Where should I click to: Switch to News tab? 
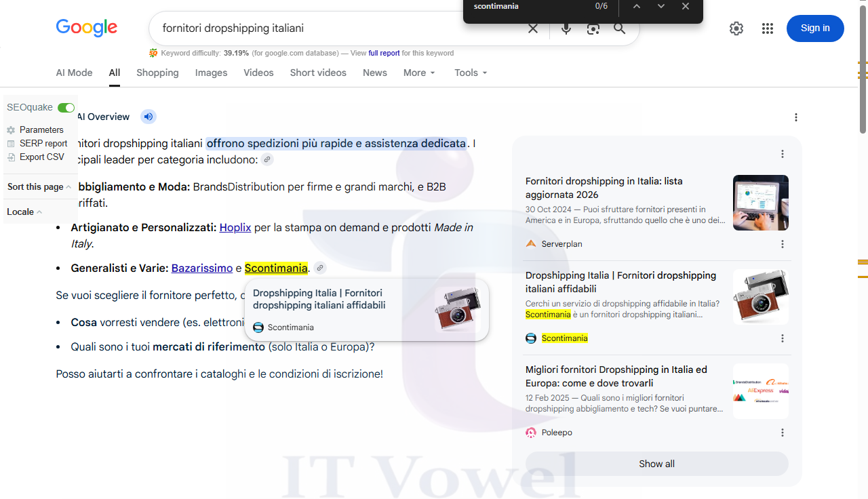point(375,73)
